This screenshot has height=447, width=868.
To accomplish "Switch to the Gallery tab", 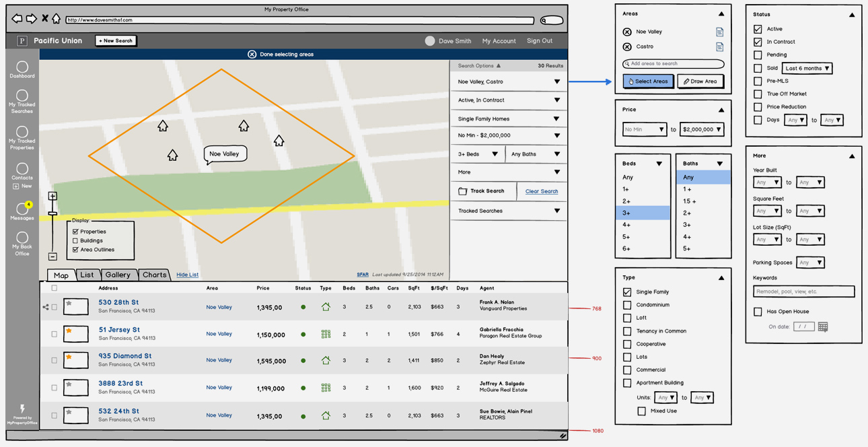I will 118,275.
